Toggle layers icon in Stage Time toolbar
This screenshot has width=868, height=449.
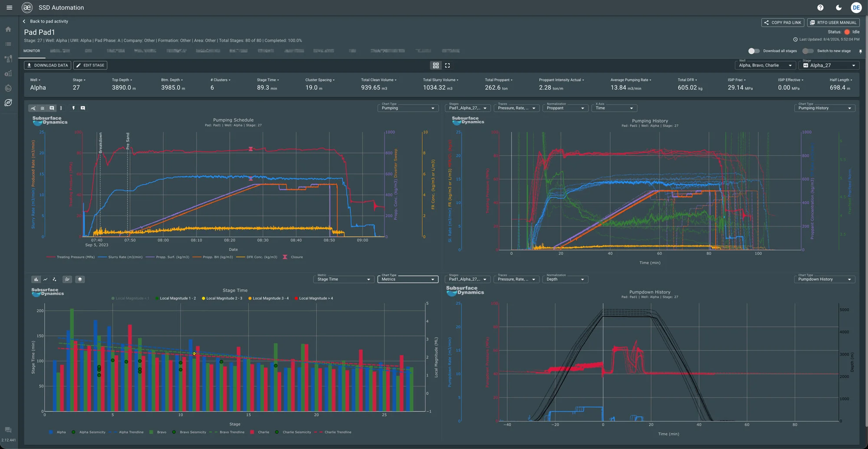[80, 279]
